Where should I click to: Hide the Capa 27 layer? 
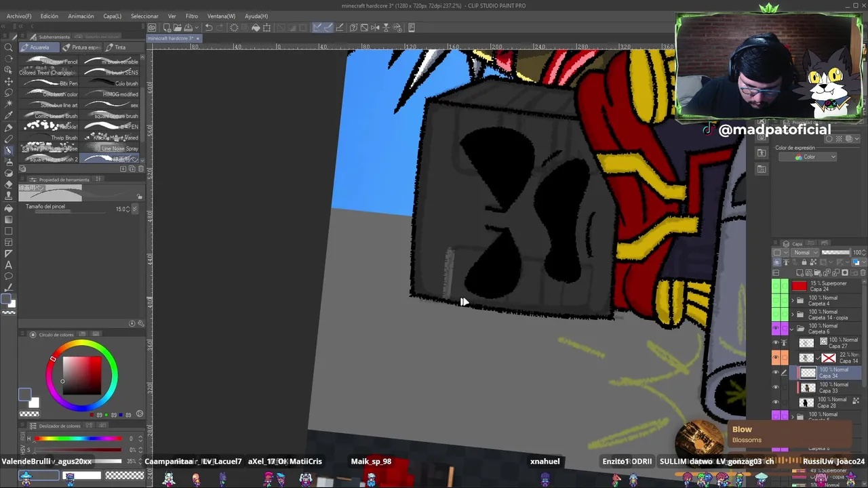click(x=776, y=343)
